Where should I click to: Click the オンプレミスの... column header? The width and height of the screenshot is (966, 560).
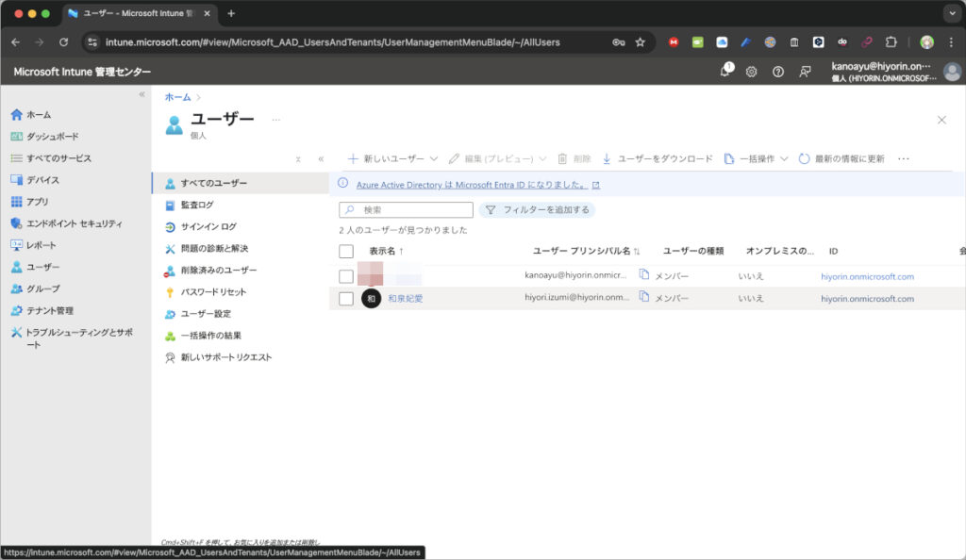click(779, 251)
